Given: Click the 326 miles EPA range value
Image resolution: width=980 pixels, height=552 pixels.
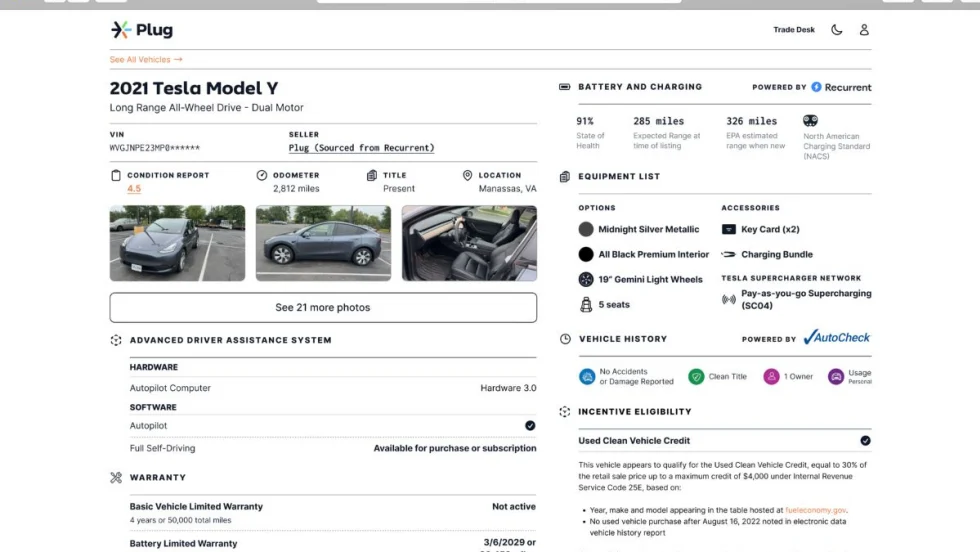Looking at the screenshot, I should pos(752,121).
